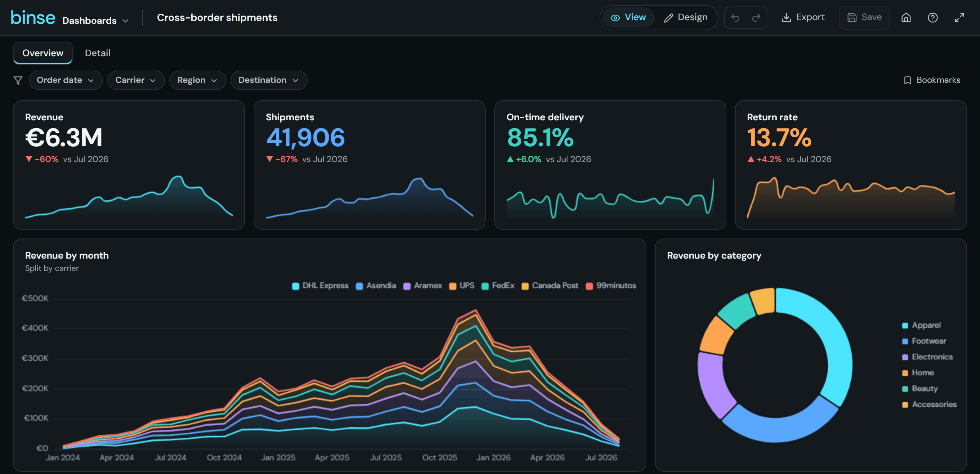Open the Region filter
The width and height of the screenshot is (980, 474).
197,80
